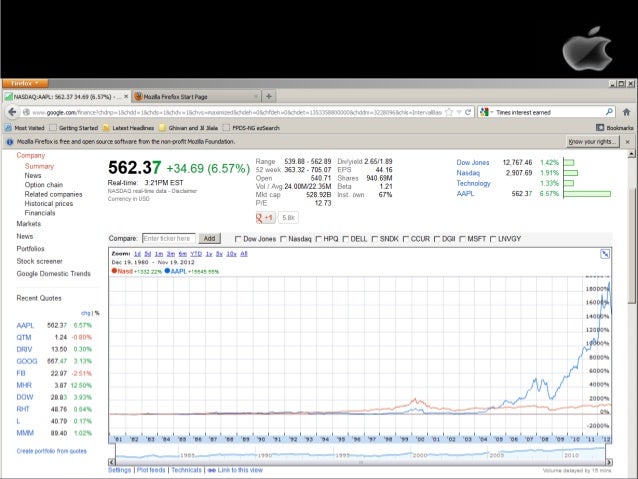Screen dimensions: 638x479
Task: Open the Bookmarks sidebar icon
Action: [x=600, y=128]
